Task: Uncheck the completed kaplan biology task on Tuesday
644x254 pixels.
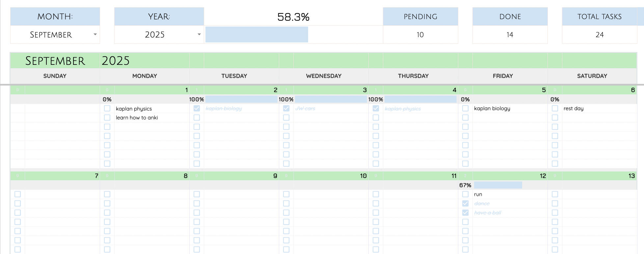Action: (x=197, y=108)
